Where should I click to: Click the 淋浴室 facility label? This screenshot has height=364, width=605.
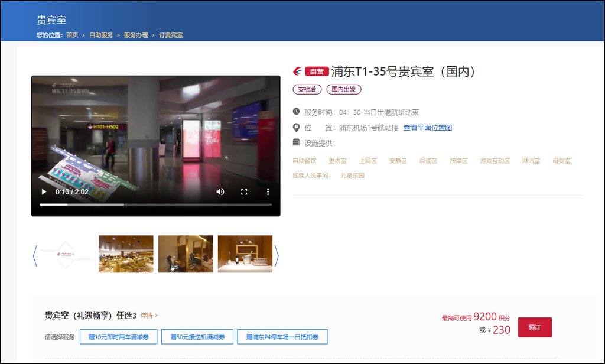(531, 161)
